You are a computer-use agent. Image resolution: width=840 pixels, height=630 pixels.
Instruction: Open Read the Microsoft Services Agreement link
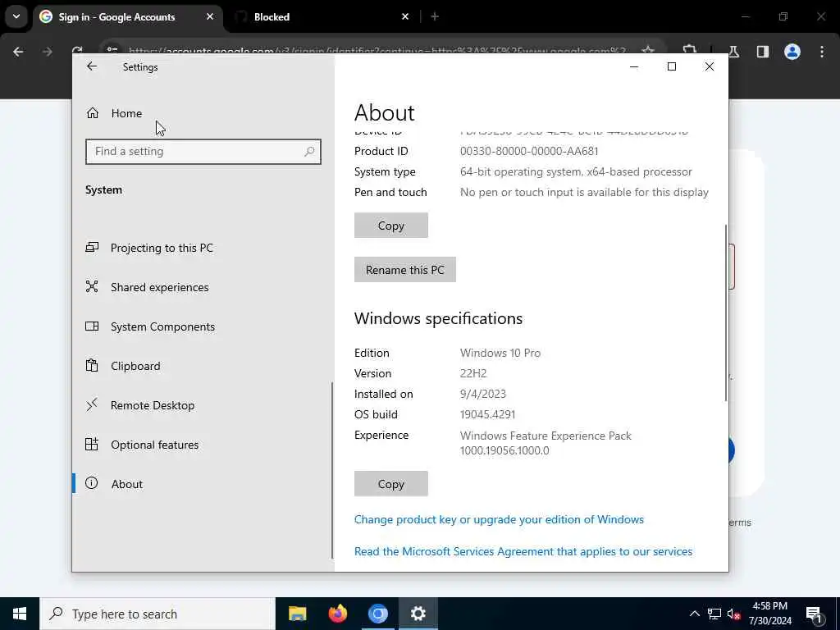[523, 552]
